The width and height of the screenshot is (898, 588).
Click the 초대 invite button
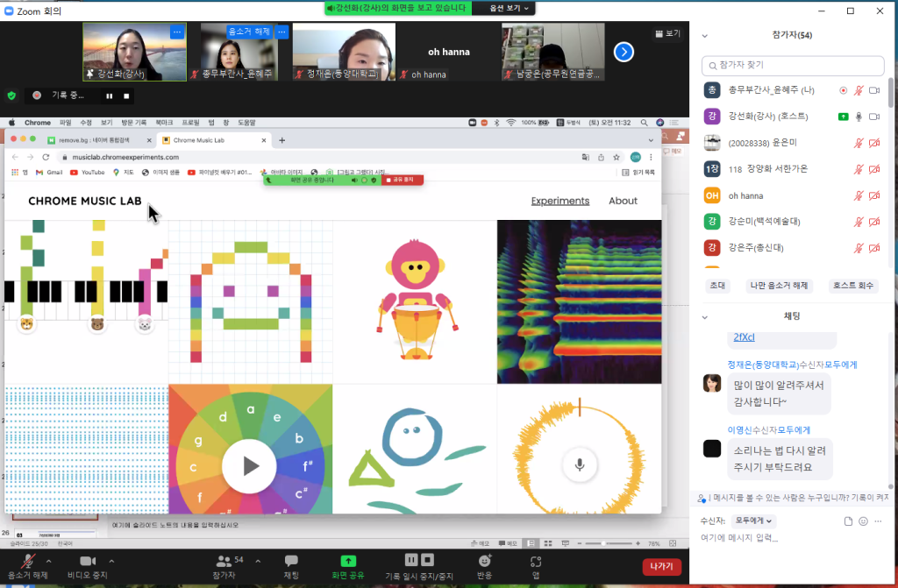(718, 286)
